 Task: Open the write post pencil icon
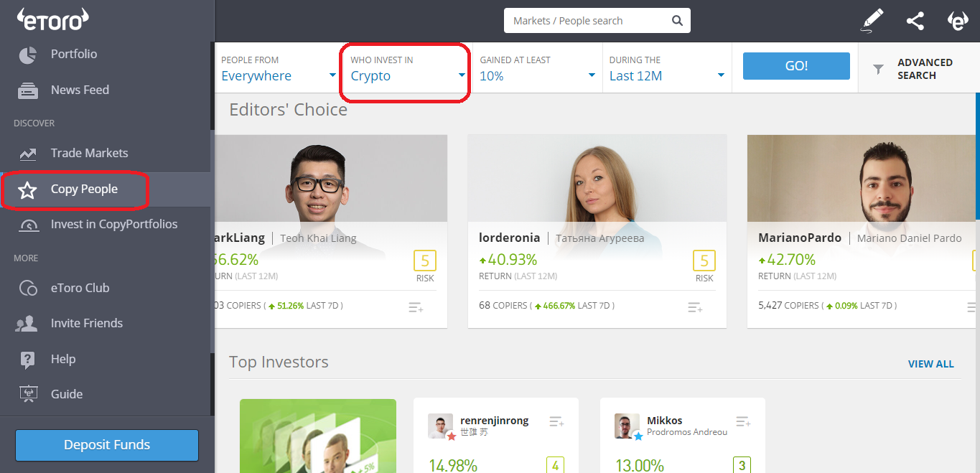(872, 21)
